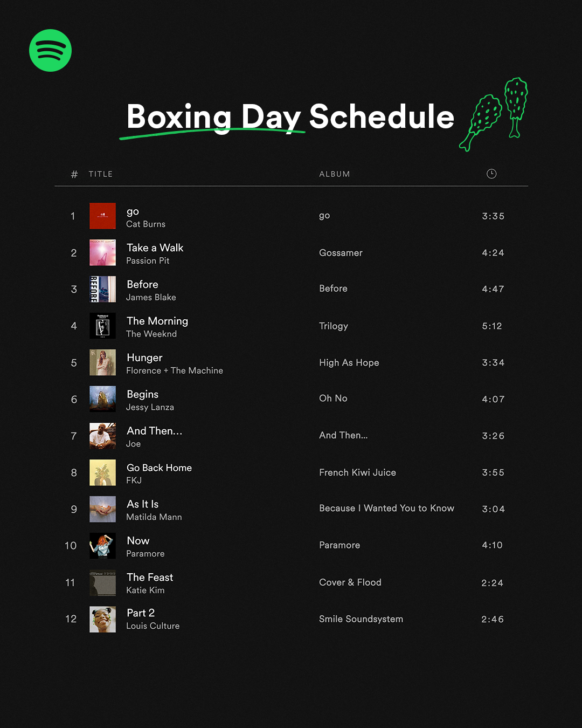Open artist Florence + The Machine
Image resolution: width=582 pixels, height=728 pixels.
pyautogui.click(x=175, y=371)
